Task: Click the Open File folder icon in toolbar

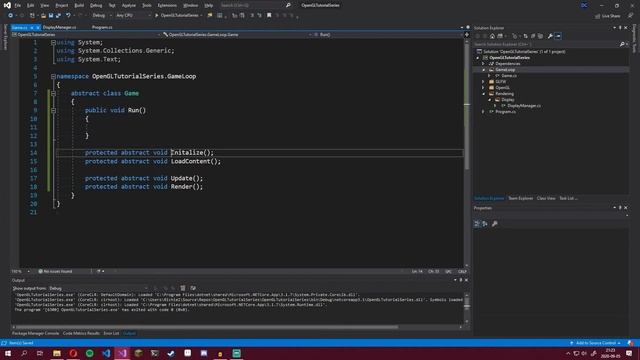Action: point(43,16)
